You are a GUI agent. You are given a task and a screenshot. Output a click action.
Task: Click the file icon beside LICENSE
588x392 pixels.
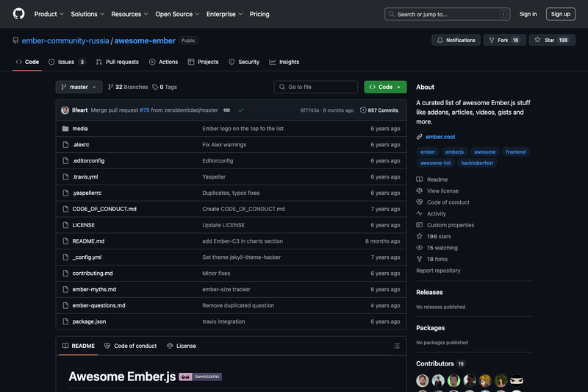65,225
